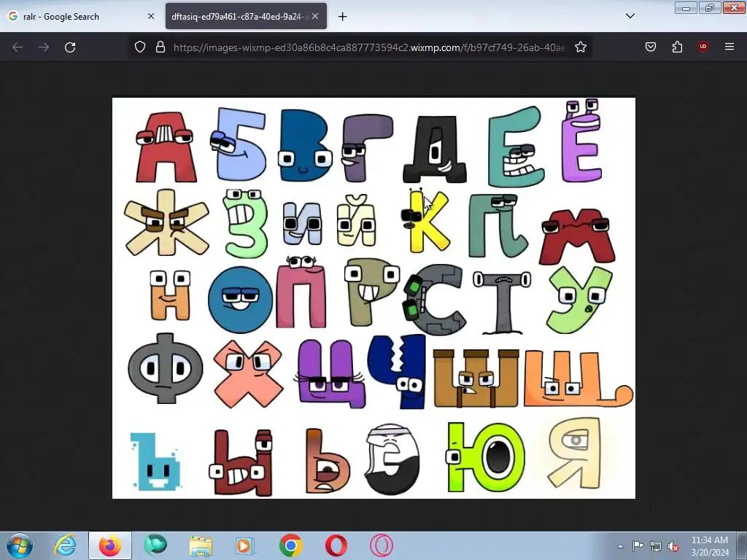Viewport: 747px width, 560px height.
Task: Restore down the Firefox window
Action: click(x=710, y=7)
